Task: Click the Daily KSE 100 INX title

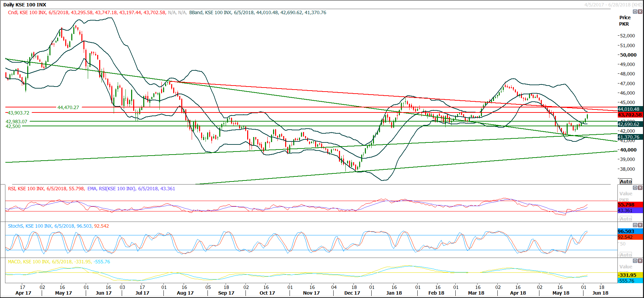Action: point(25,5)
